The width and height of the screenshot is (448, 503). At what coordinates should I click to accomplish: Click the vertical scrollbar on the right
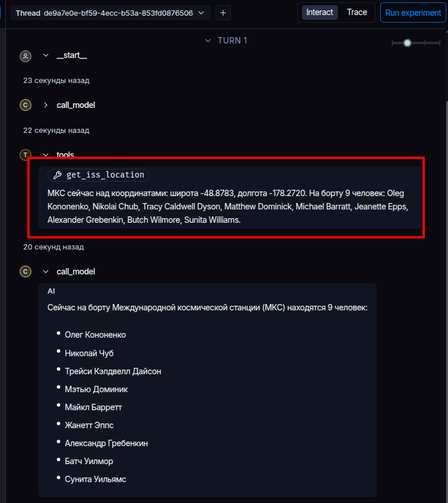point(447,225)
